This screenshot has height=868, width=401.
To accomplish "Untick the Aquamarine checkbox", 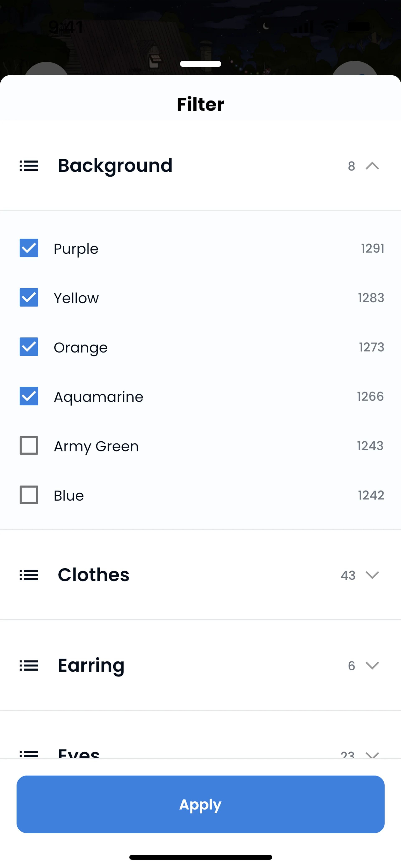I will click(x=29, y=396).
